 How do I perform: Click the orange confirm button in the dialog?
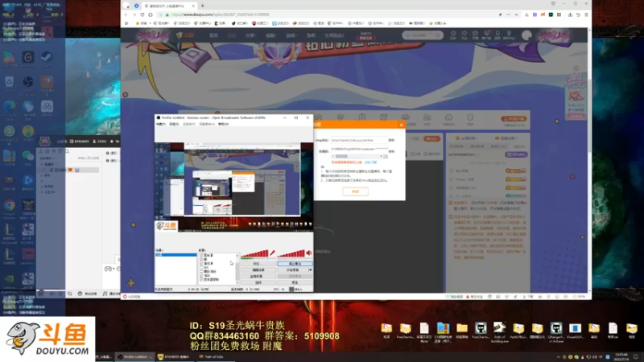click(x=355, y=191)
